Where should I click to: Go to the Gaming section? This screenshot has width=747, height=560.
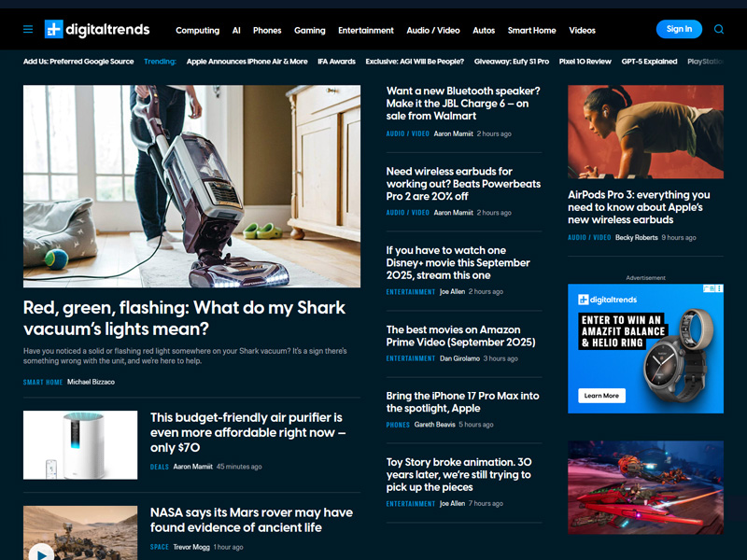(309, 30)
